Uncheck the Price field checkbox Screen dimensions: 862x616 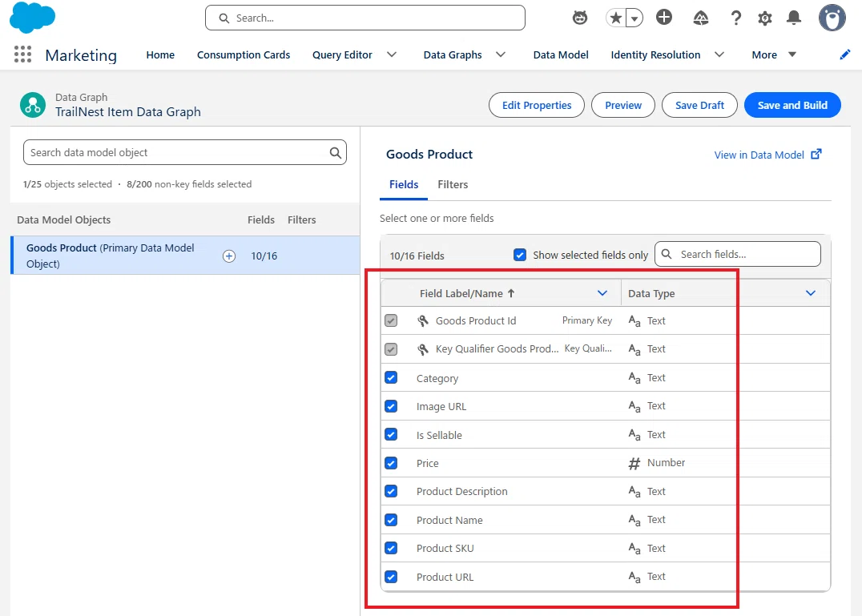391,463
